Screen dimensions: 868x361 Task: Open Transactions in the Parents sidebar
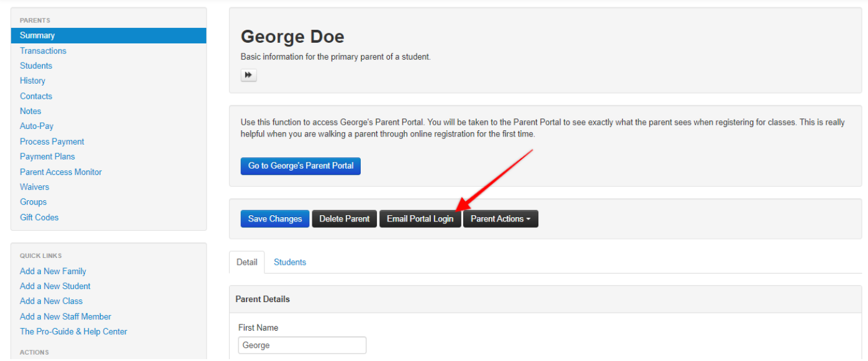point(43,51)
